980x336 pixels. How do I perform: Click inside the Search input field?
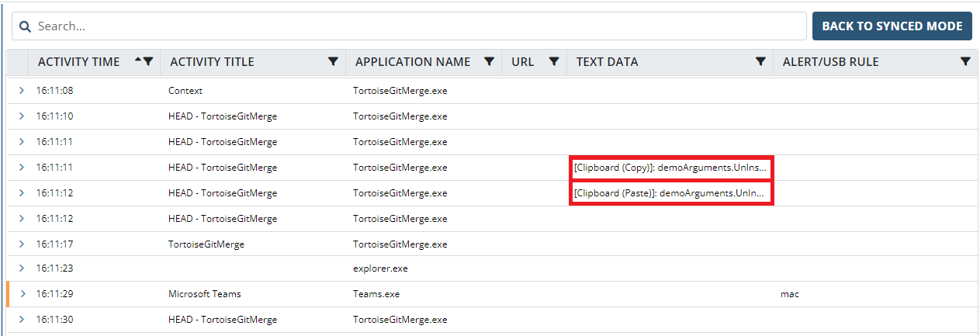[419, 26]
